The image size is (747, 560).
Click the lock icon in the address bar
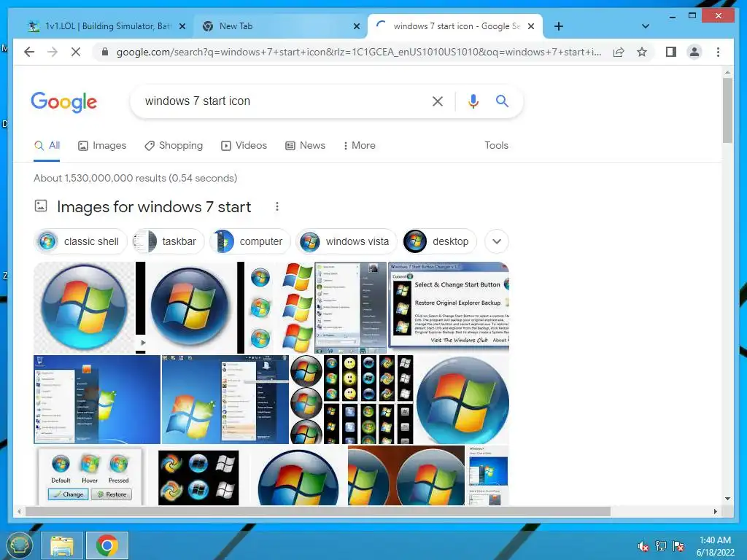(x=105, y=52)
